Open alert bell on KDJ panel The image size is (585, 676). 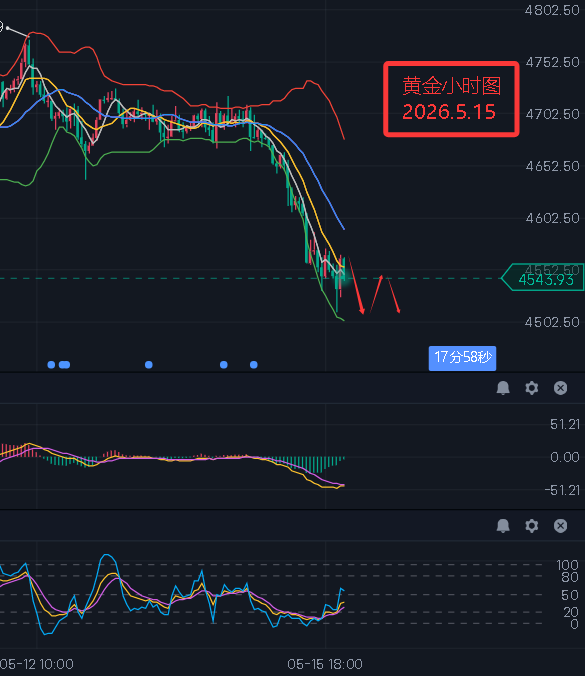tap(503, 526)
